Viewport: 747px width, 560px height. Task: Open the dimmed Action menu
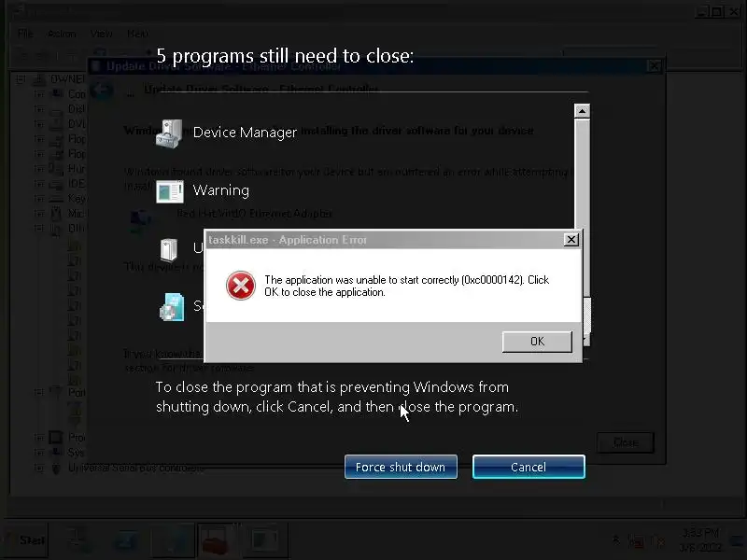tap(62, 34)
